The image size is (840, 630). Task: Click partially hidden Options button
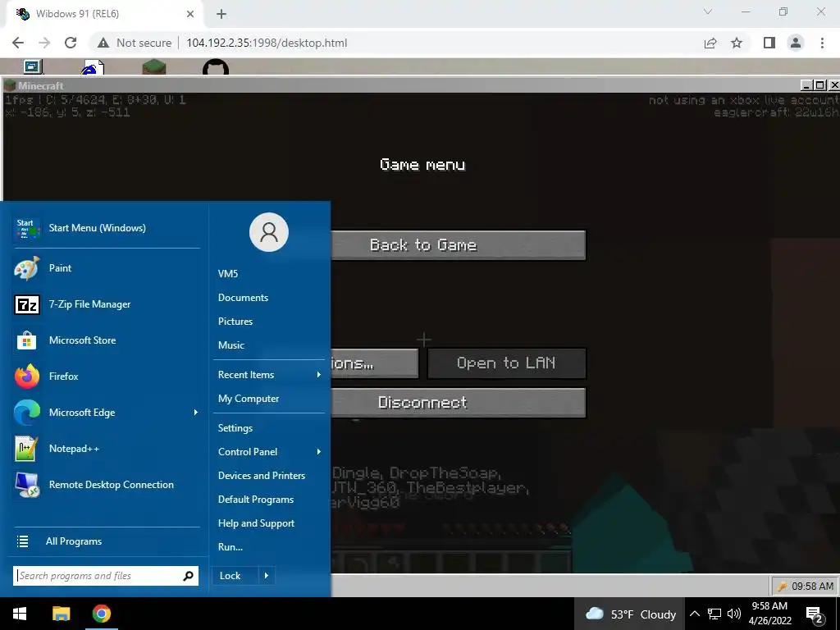374,363
